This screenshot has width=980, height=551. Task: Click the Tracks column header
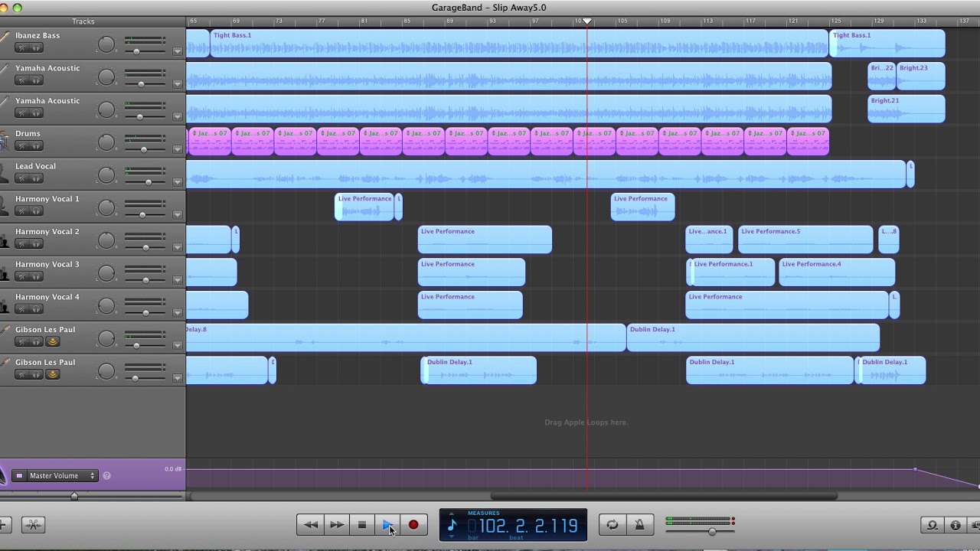coord(83,21)
